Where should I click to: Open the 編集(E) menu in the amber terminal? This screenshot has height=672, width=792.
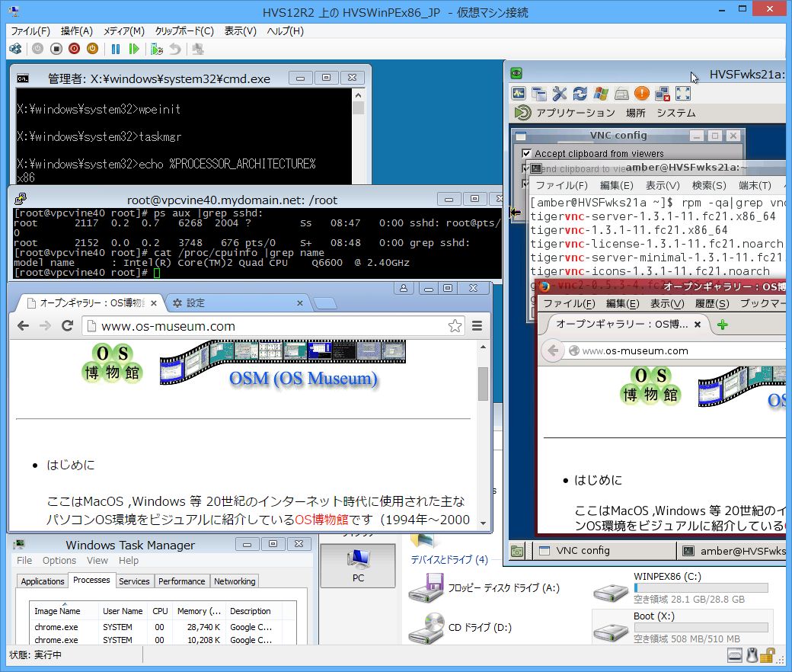(x=616, y=185)
